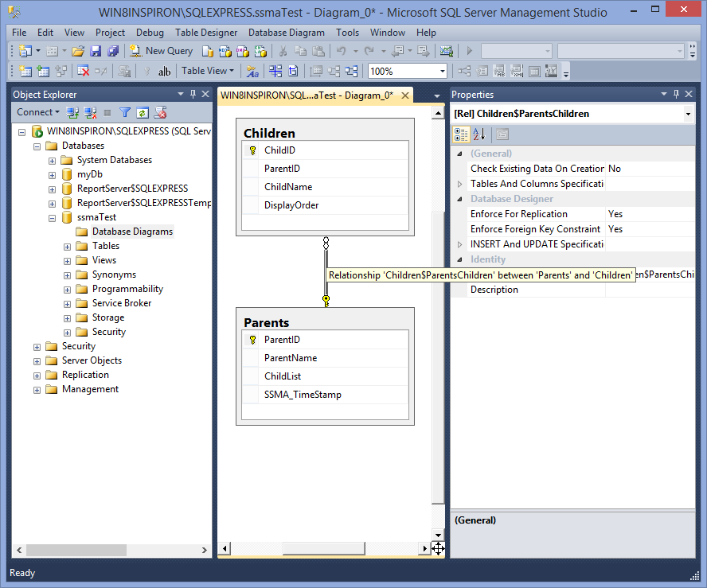Select the Diagram_0 document tab
The width and height of the screenshot is (707, 588).
(x=307, y=95)
